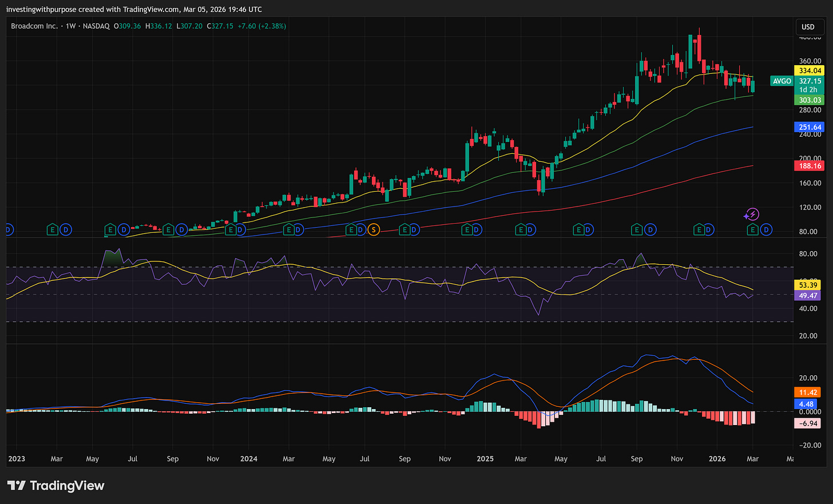The image size is (833, 504).
Task: Click the dividend D marker for June 2024
Action: click(x=360, y=230)
